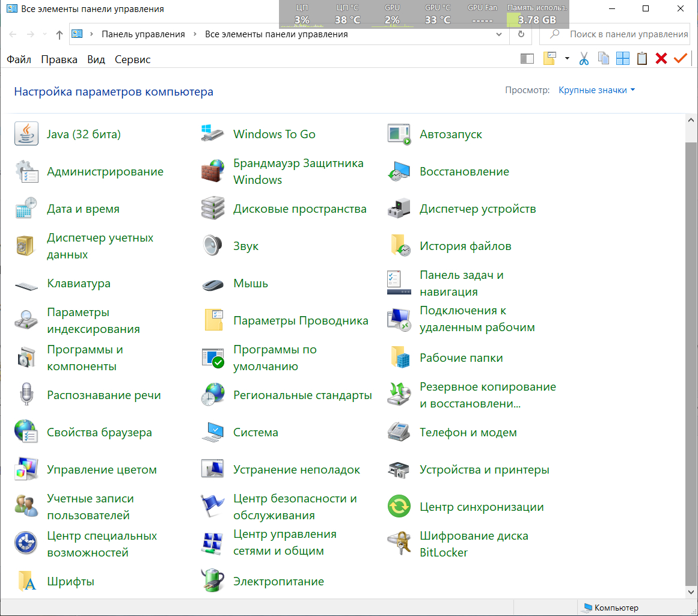Open the recent locations dropdown arrow
This screenshot has height=616, width=698.
pos(44,34)
